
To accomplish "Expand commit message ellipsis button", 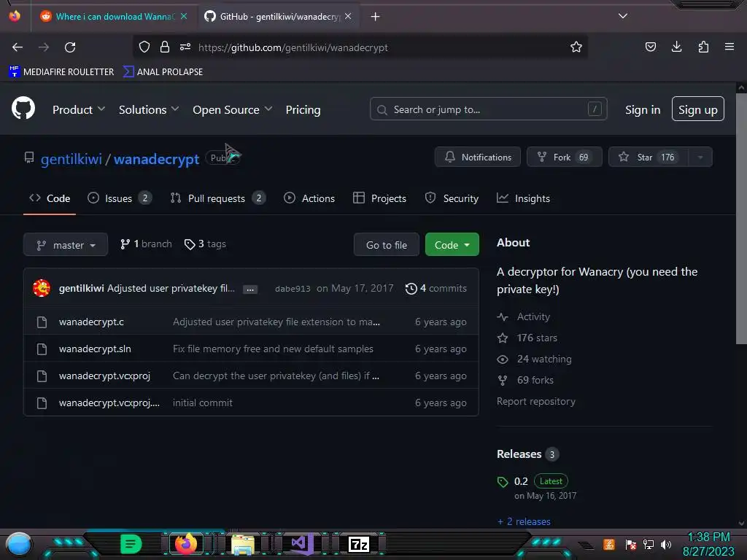I will (250, 289).
